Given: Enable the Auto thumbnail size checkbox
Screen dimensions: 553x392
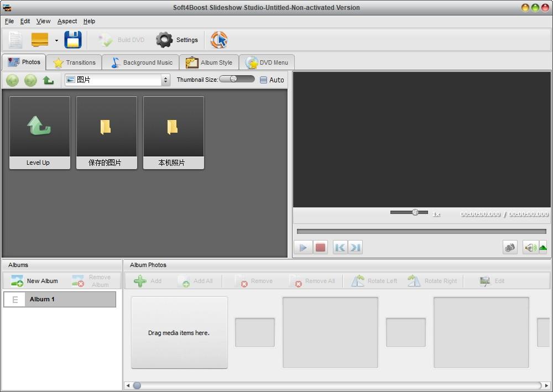Looking at the screenshot, I should [263, 80].
